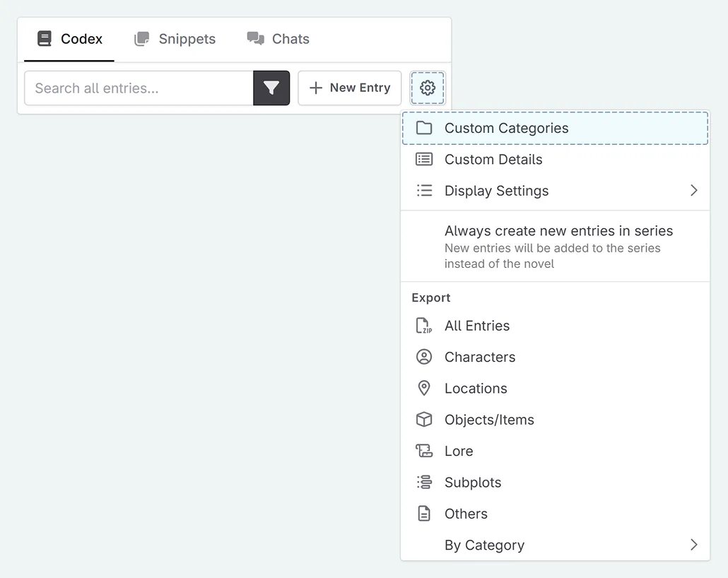Open the settings gear menu
728x578 pixels.
tap(428, 88)
